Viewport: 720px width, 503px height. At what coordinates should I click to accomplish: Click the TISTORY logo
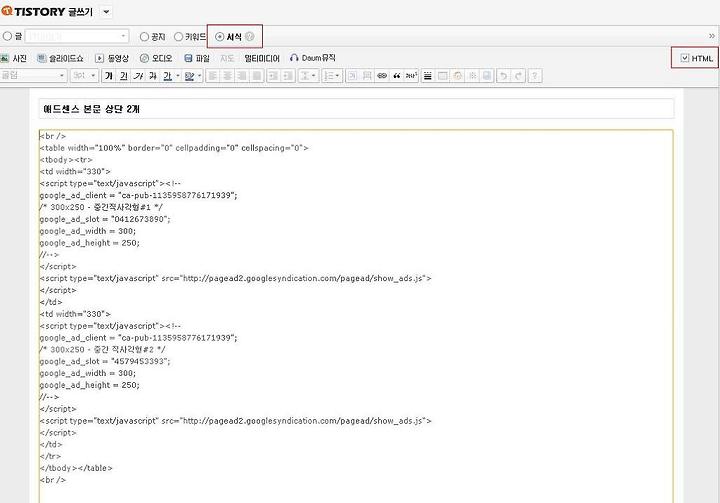(33, 11)
